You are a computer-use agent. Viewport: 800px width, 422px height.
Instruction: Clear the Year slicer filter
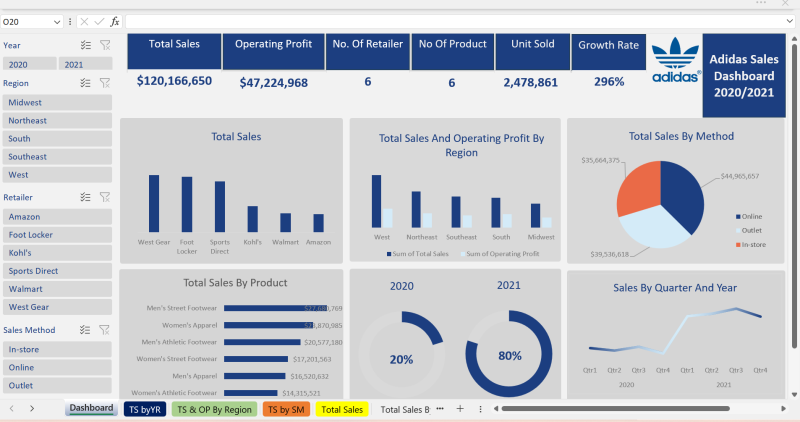click(105, 45)
